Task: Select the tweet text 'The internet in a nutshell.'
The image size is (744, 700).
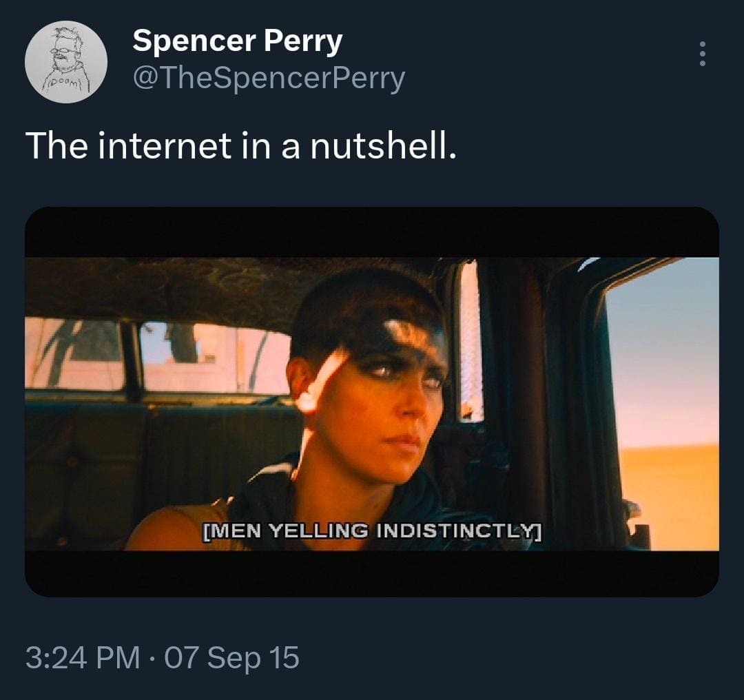Action: 240,147
